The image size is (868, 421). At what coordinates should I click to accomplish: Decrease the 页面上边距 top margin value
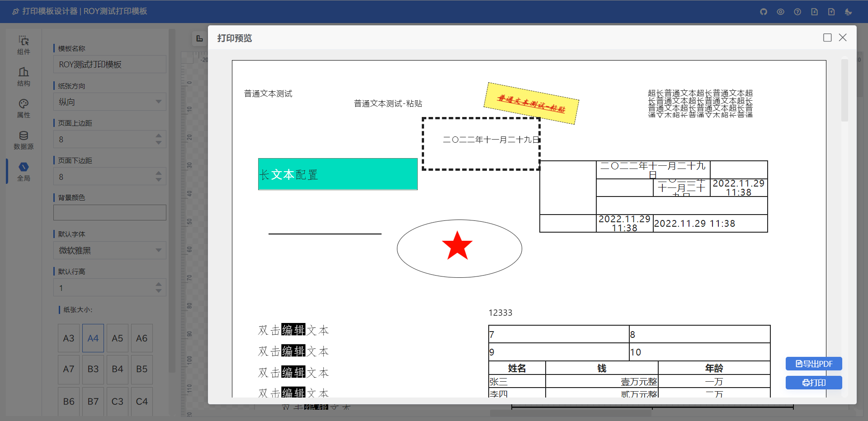pyautogui.click(x=158, y=143)
